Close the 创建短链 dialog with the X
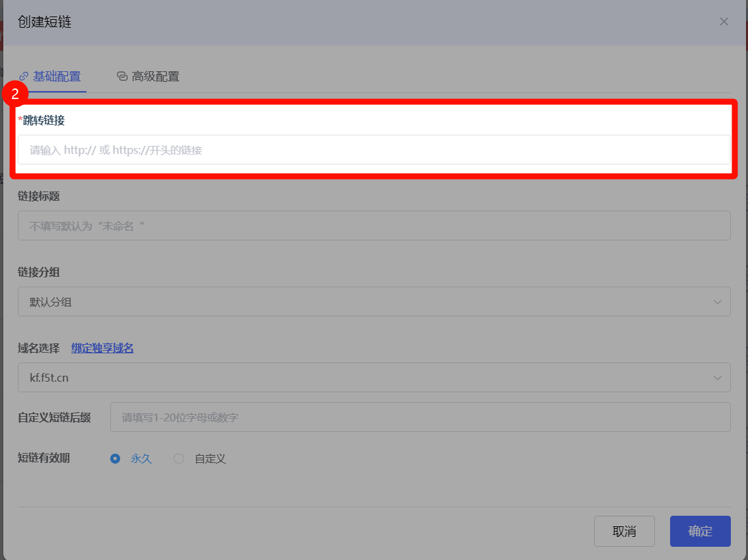The image size is (748, 560). tap(724, 22)
